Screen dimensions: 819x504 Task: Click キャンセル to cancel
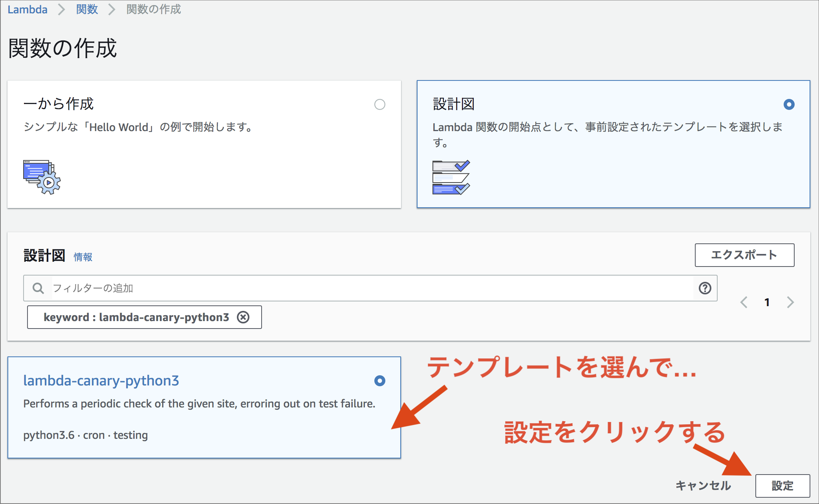coord(703,486)
